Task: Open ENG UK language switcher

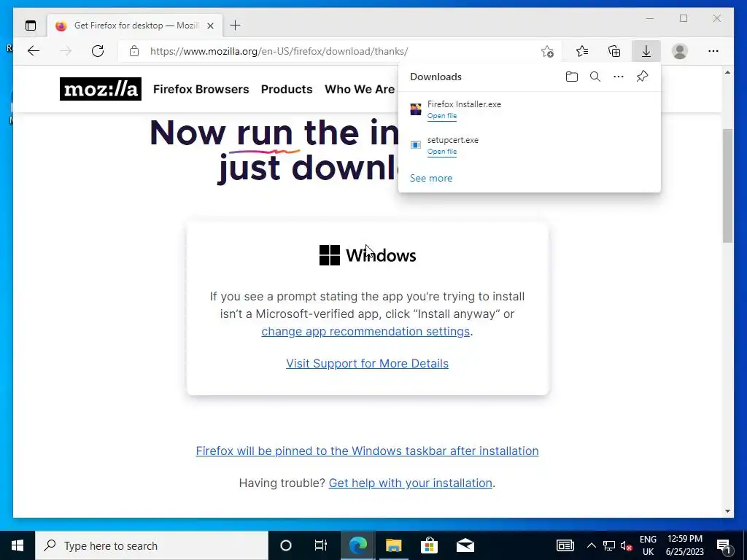Action: 648,545
